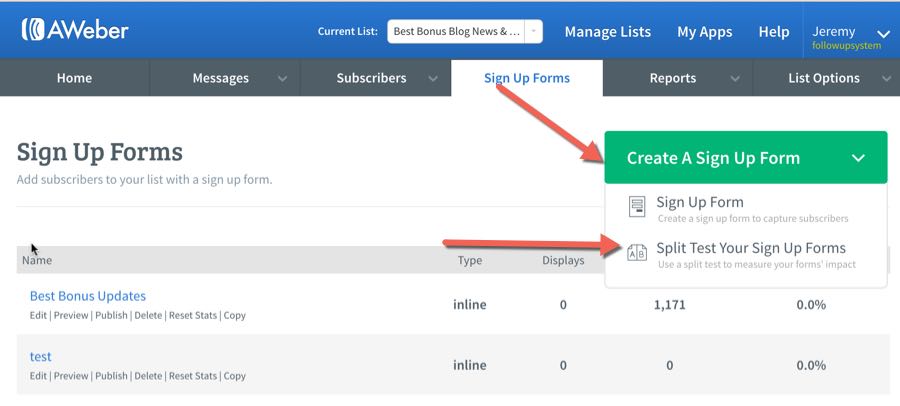Go to the Home tab
This screenshot has width=900, height=406.
(75, 78)
